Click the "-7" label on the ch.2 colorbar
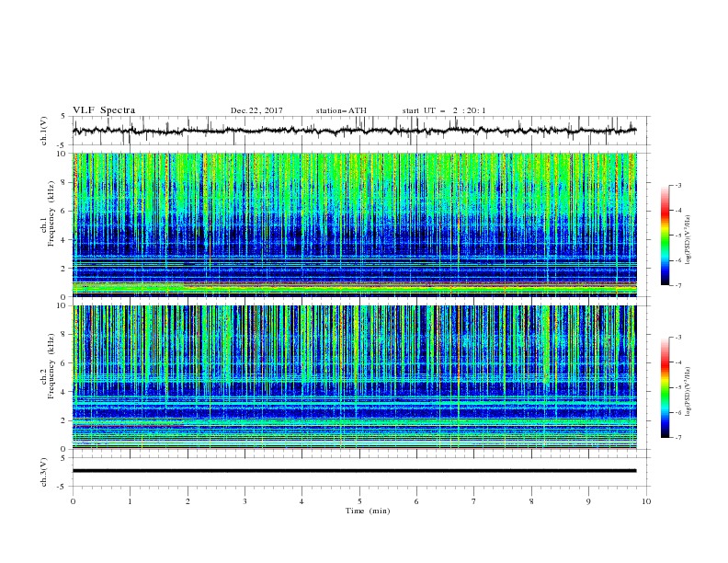The width and height of the screenshot is (728, 563). point(677,437)
